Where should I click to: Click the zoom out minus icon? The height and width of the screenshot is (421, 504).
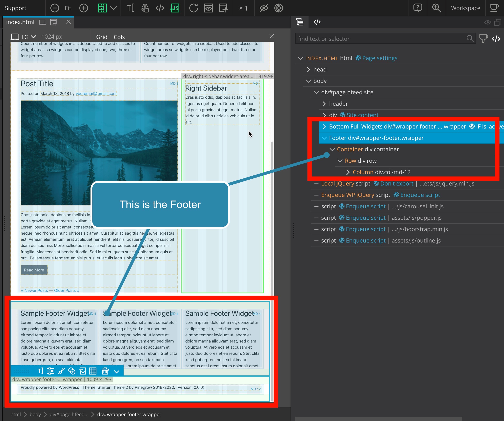[x=55, y=8]
